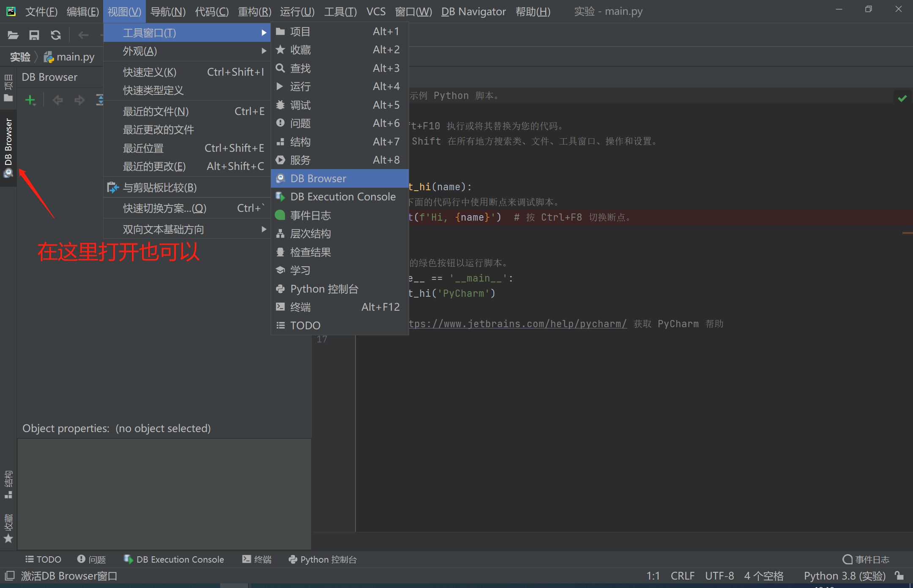Open the 代码 menu
Image resolution: width=913 pixels, height=588 pixels.
tap(212, 11)
